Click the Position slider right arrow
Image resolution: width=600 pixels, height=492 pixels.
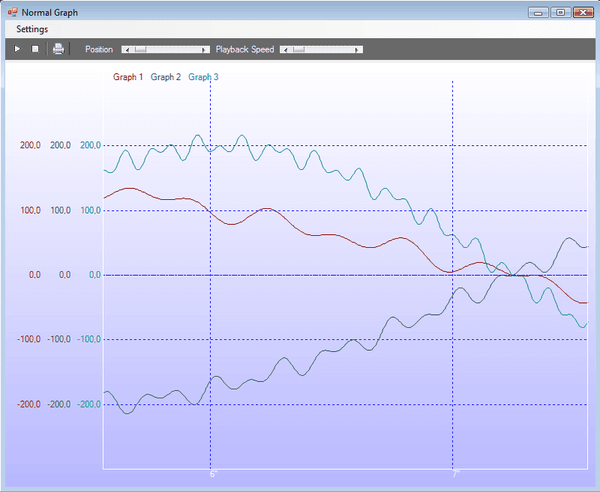205,49
